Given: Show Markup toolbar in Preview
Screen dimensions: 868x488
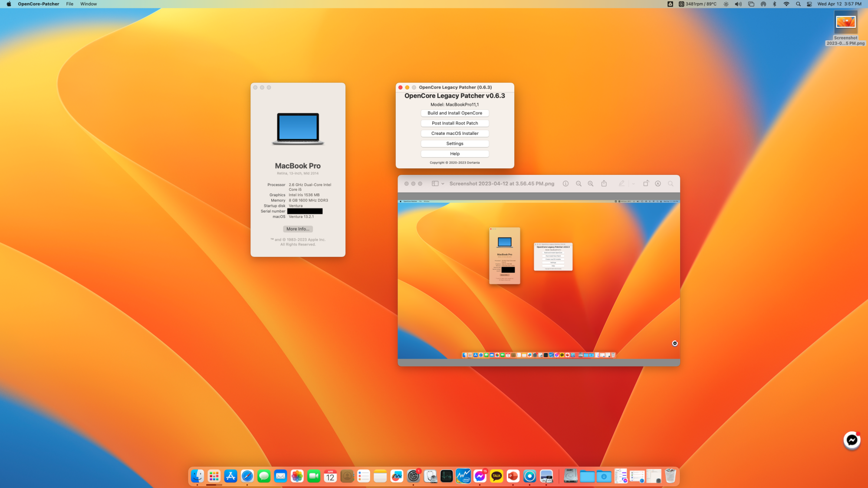Looking at the screenshot, I should 658,184.
